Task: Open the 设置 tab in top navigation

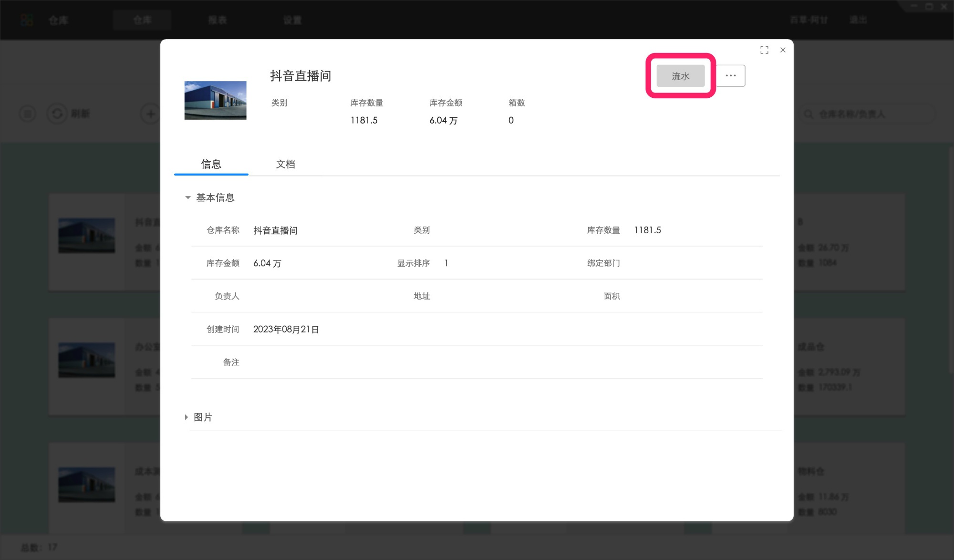Action: pos(292,20)
